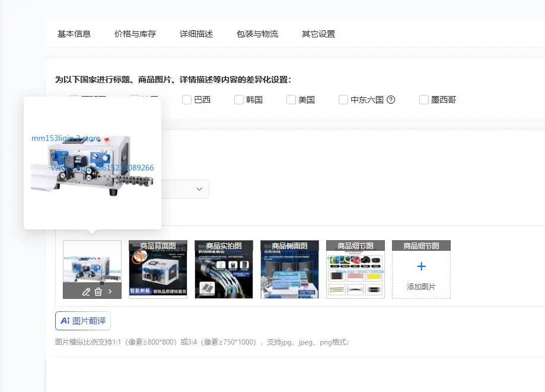The image size is (545, 392).
Task: Click the plus icon to add image
Action: 421,266
